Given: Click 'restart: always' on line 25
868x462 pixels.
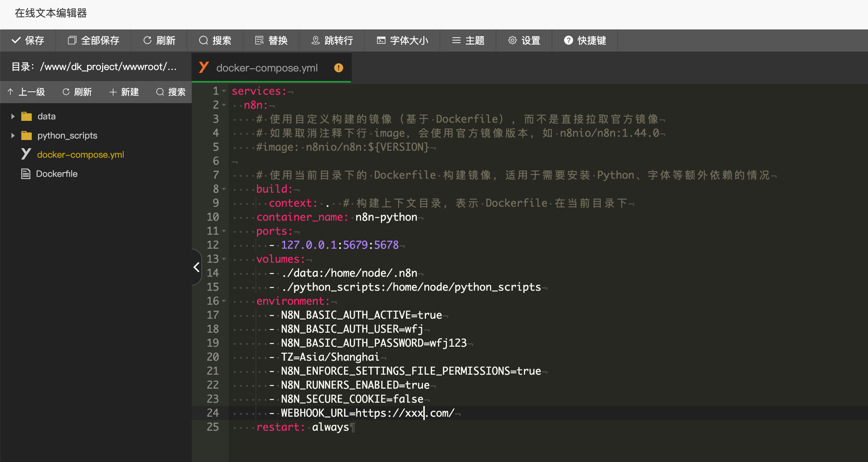Looking at the screenshot, I should coord(302,427).
